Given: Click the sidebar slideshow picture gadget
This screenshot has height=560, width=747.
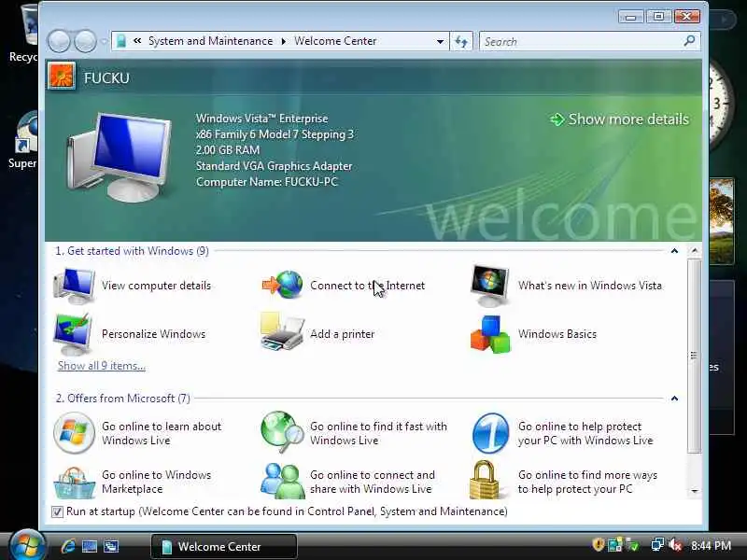Looking at the screenshot, I should (722, 221).
